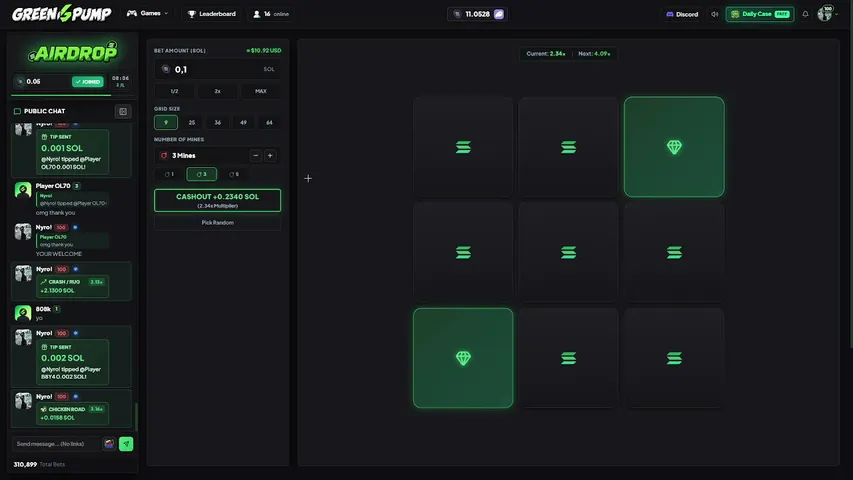Image resolution: width=853 pixels, height=480 pixels.
Task: Open the 0.002 SOL tip sent card
Action: click(72, 362)
